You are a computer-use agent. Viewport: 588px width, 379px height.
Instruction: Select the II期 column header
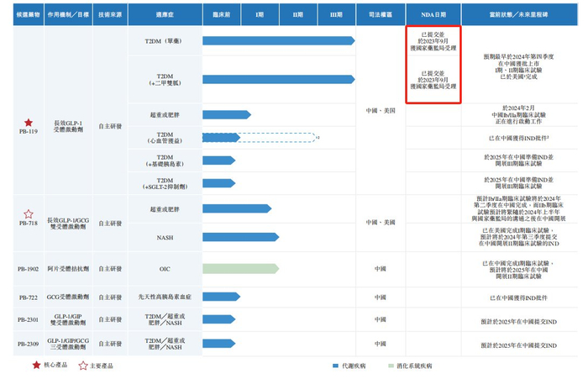[298, 14]
